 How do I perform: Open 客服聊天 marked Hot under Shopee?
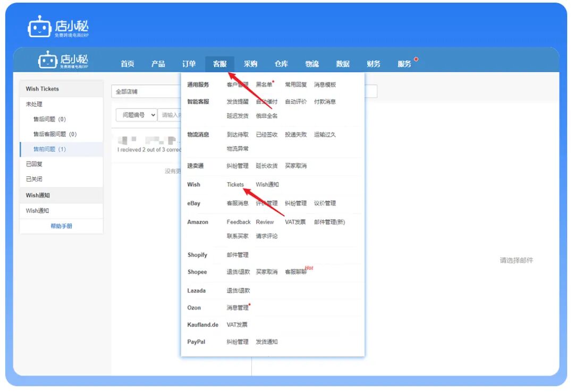(296, 272)
